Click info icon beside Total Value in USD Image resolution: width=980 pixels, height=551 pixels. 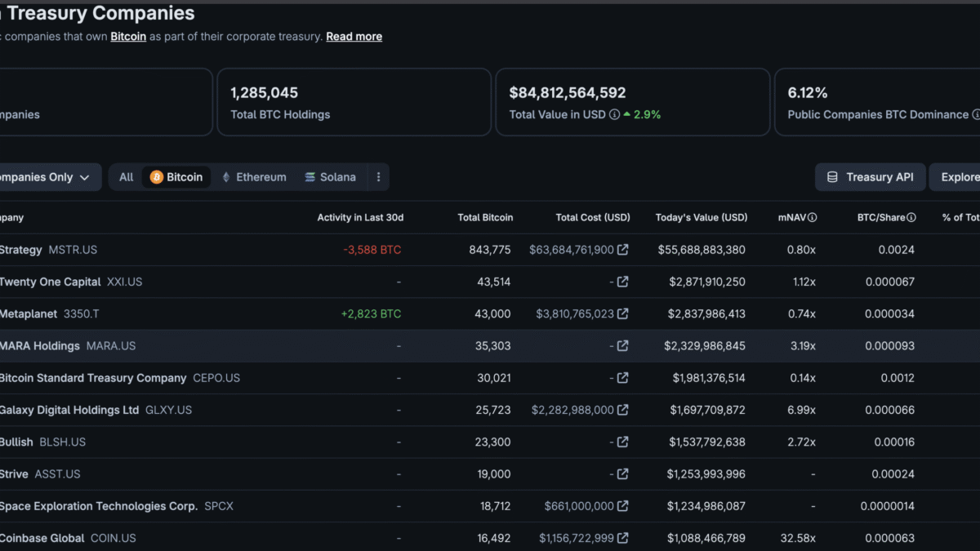click(614, 115)
